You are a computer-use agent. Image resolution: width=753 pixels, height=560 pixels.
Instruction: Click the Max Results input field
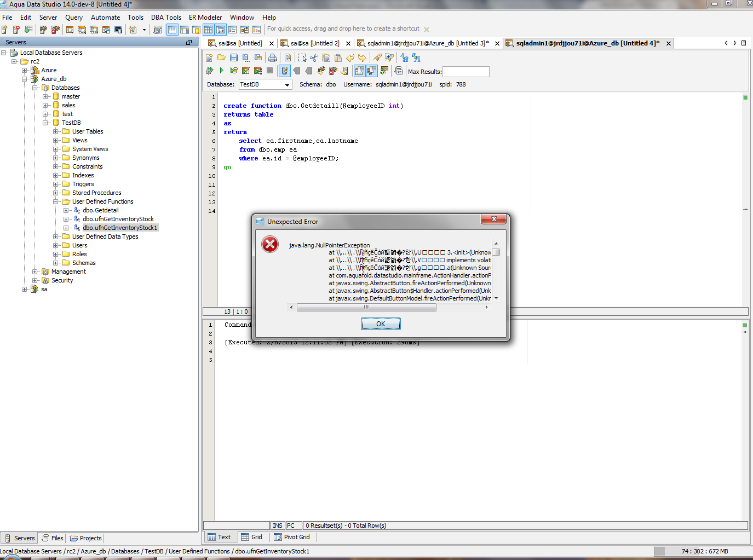466,72
